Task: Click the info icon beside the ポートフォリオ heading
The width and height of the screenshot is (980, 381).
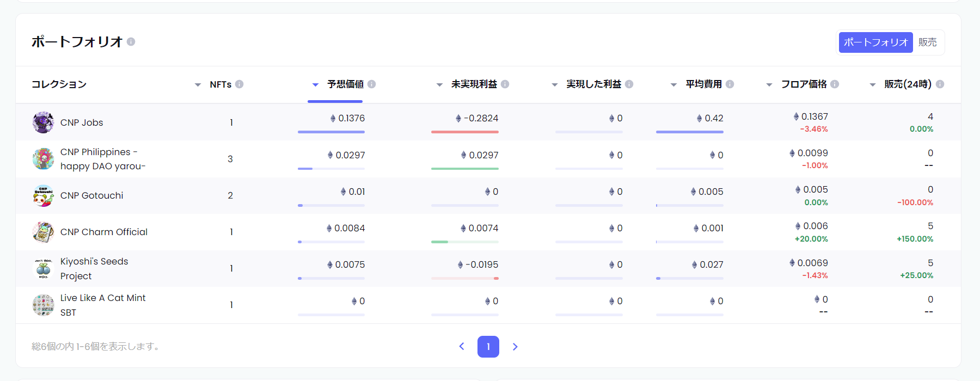Action: pos(131,41)
